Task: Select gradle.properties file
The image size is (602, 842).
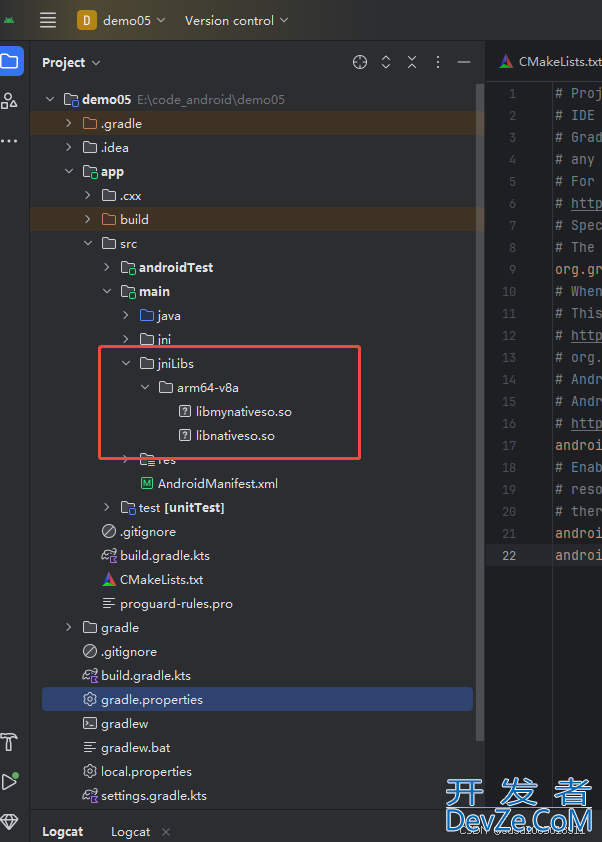Action: (257, 699)
